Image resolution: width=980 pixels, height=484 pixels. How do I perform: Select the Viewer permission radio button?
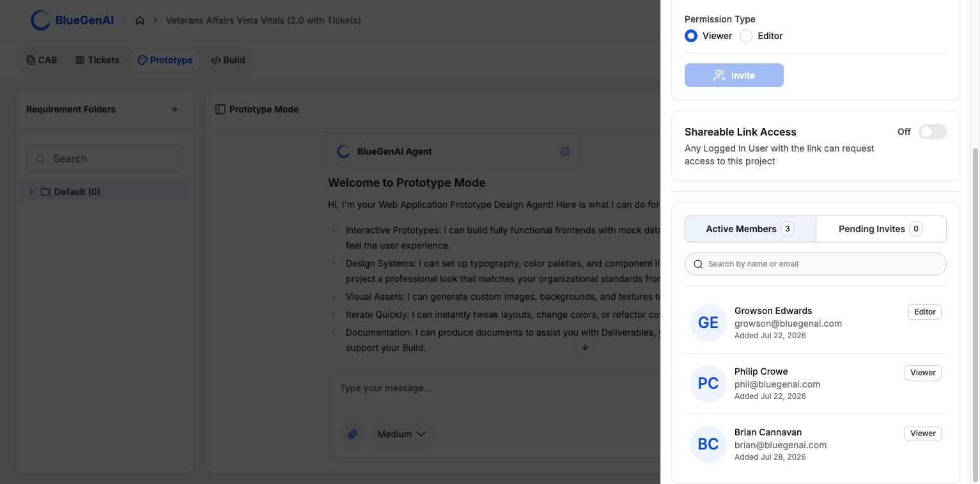click(x=691, y=36)
